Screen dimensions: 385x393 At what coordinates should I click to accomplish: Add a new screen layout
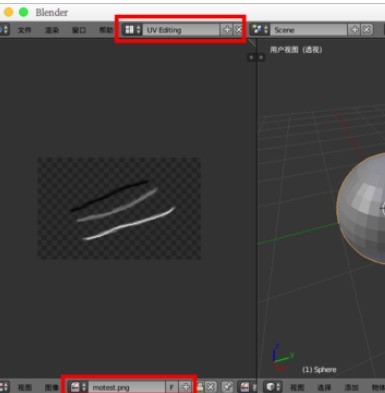coord(227,30)
